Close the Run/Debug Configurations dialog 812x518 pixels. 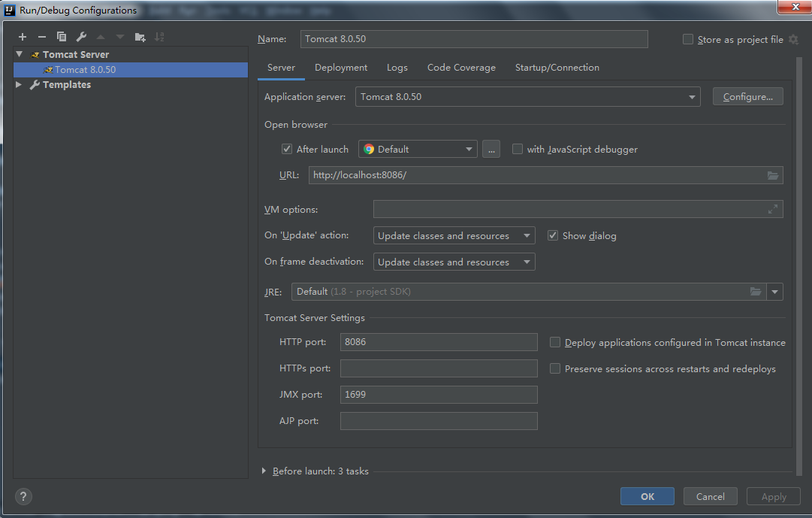pos(795,7)
